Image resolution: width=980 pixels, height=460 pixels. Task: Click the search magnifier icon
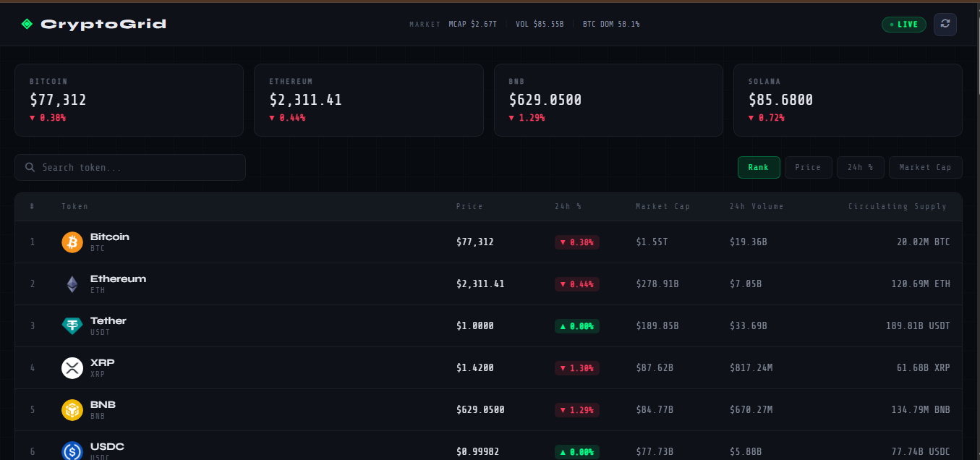pyautogui.click(x=30, y=167)
